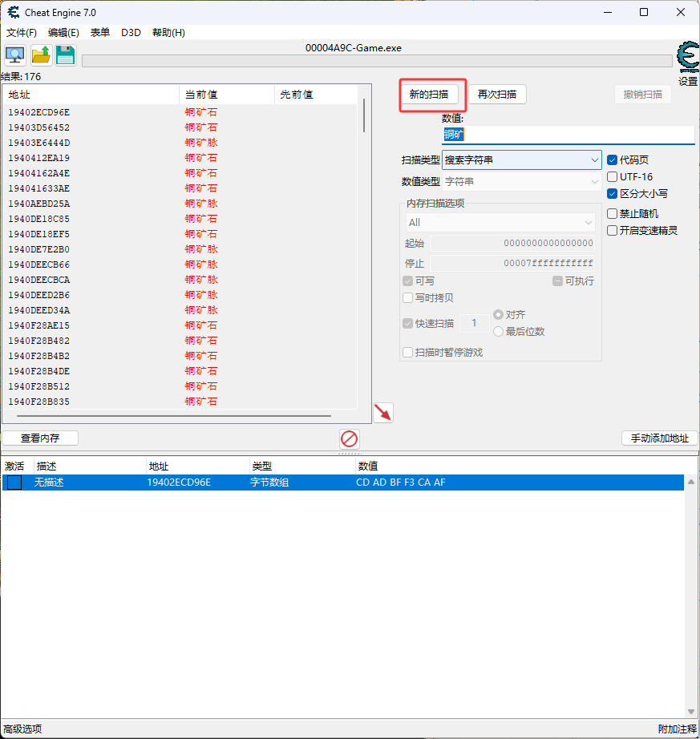Click the CD AD BF F3 CA AF value cell
700x739 pixels.
[x=401, y=483]
